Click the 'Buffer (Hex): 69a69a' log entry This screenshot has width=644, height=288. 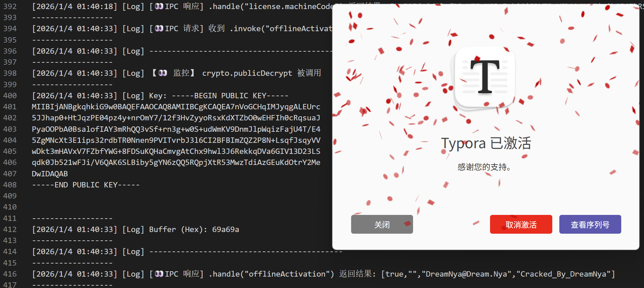tap(194, 229)
